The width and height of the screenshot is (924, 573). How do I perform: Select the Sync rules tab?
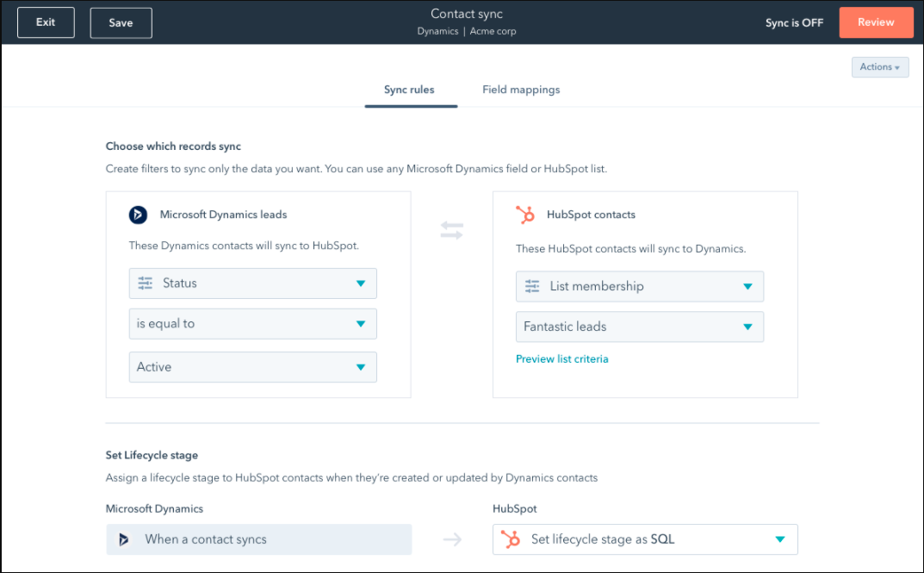(410, 89)
